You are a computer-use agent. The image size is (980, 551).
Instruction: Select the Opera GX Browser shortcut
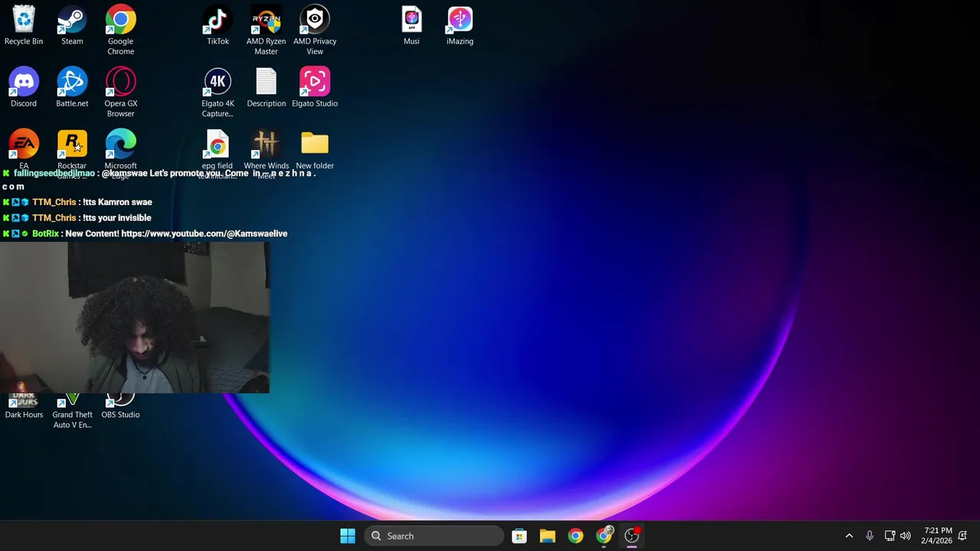[120, 93]
